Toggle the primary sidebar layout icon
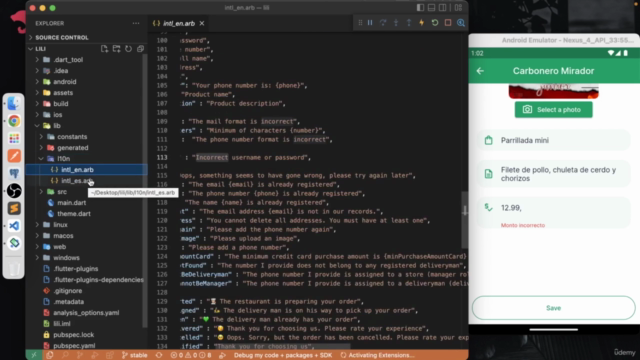This screenshot has width=640, height=360. point(420,8)
